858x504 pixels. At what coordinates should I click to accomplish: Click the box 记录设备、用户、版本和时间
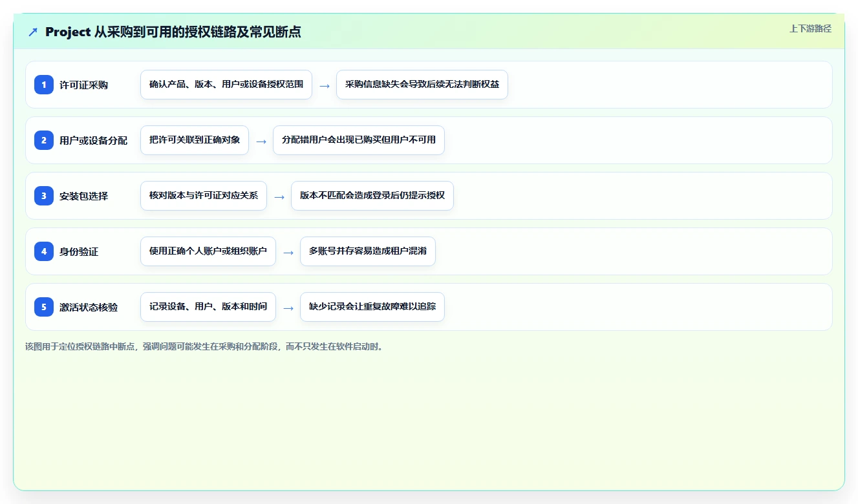click(x=208, y=307)
